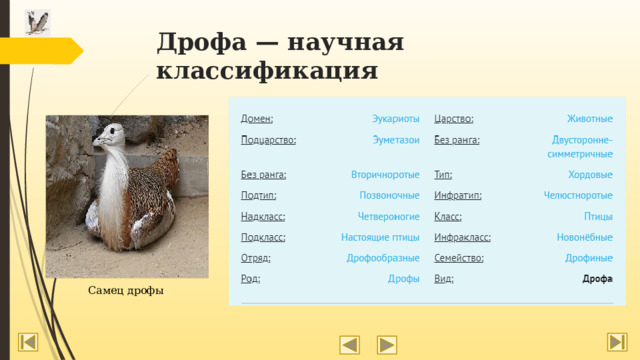The height and width of the screenshot is (360, 640).
Task: Follow the "Эуметазои" link
Action: pyautogui.click(x=396, y=140)
